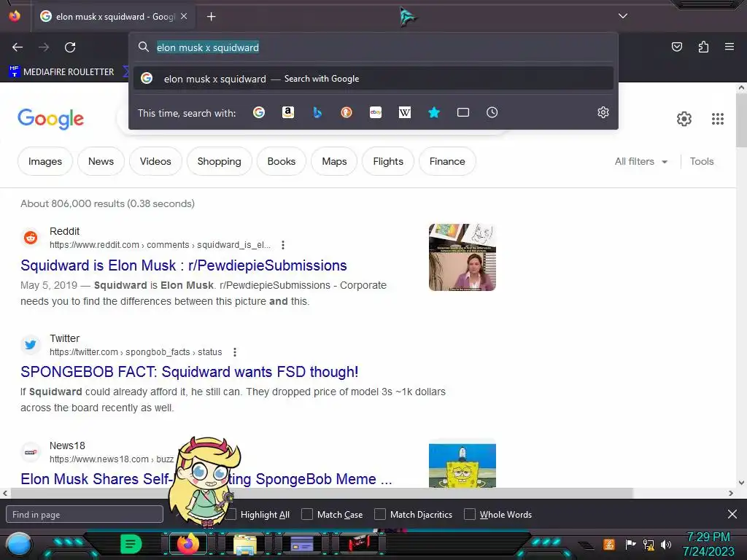Go back to the previous page
Image resolution: width=747 pixels, height=560 pixels.
tap(18, 47)
